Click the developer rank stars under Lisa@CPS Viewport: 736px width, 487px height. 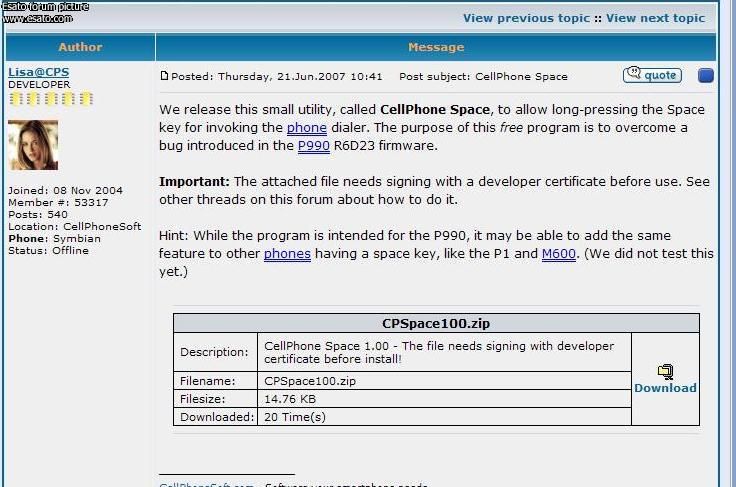50,99
